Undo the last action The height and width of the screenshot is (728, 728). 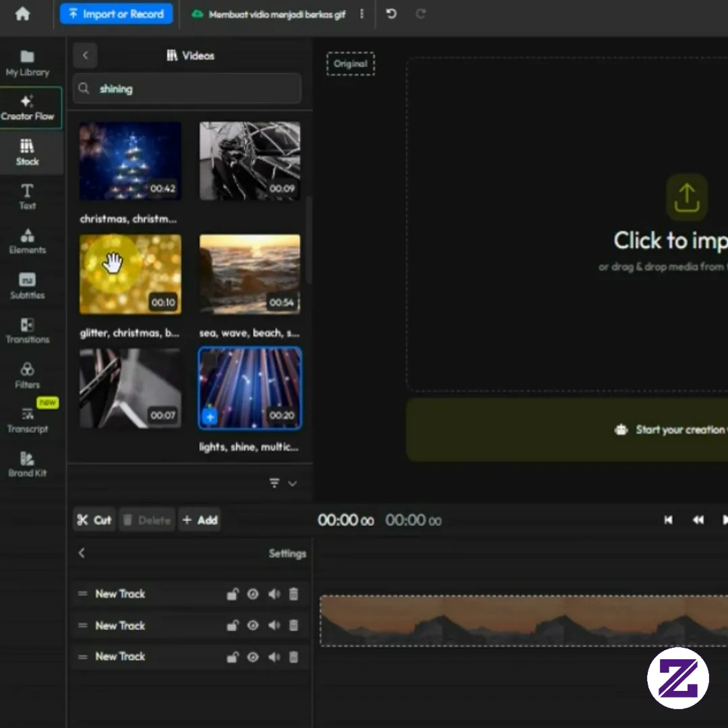point(392,14)
